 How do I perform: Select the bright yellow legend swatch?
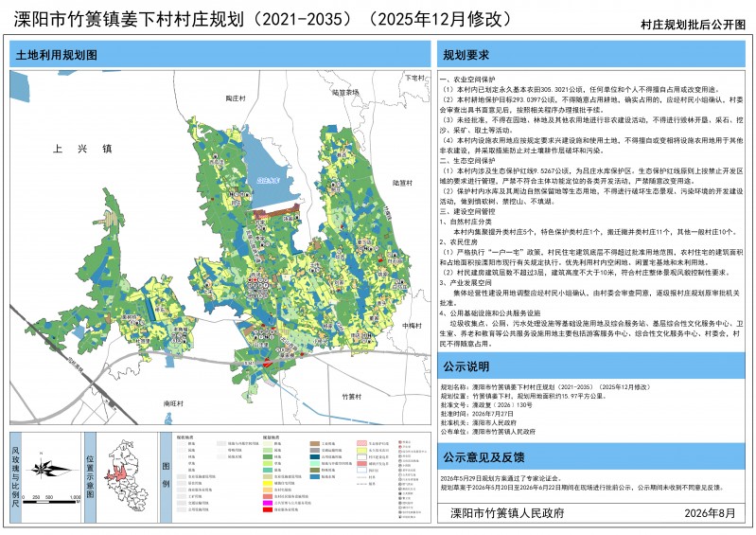coord(268,483)
